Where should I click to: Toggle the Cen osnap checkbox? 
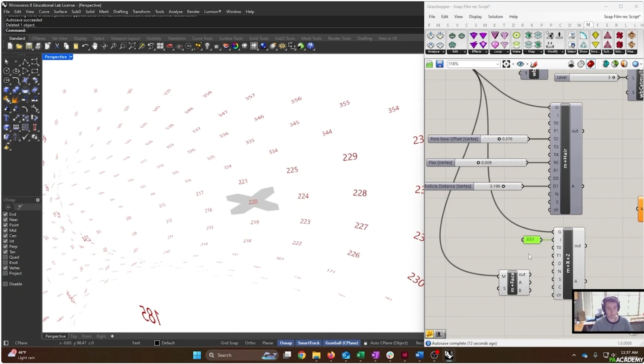6,236
